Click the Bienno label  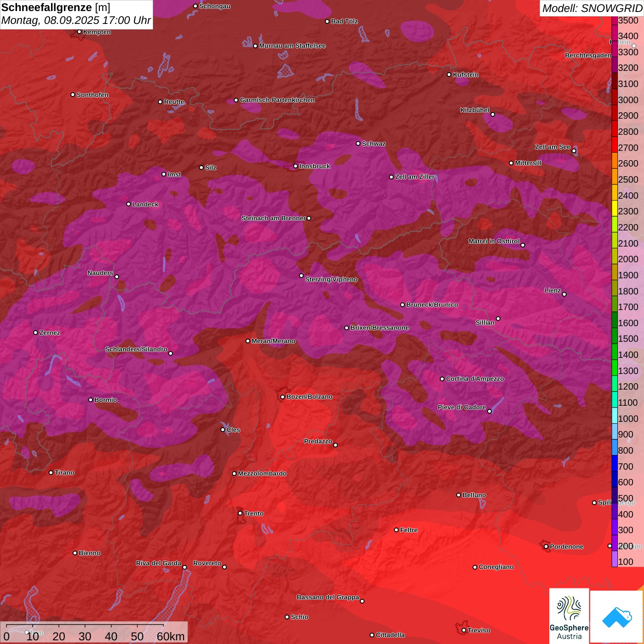coord(89,553)
